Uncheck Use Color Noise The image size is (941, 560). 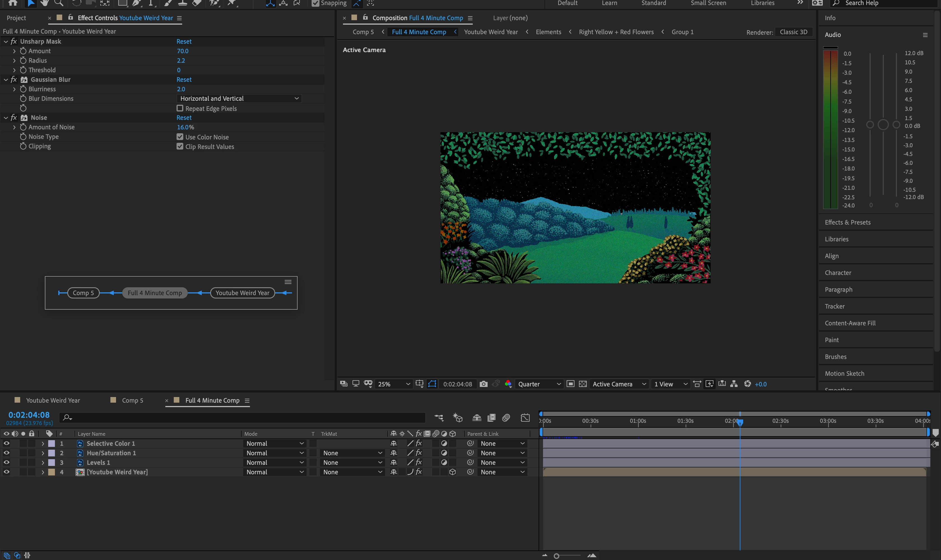[x=180, y=137]
